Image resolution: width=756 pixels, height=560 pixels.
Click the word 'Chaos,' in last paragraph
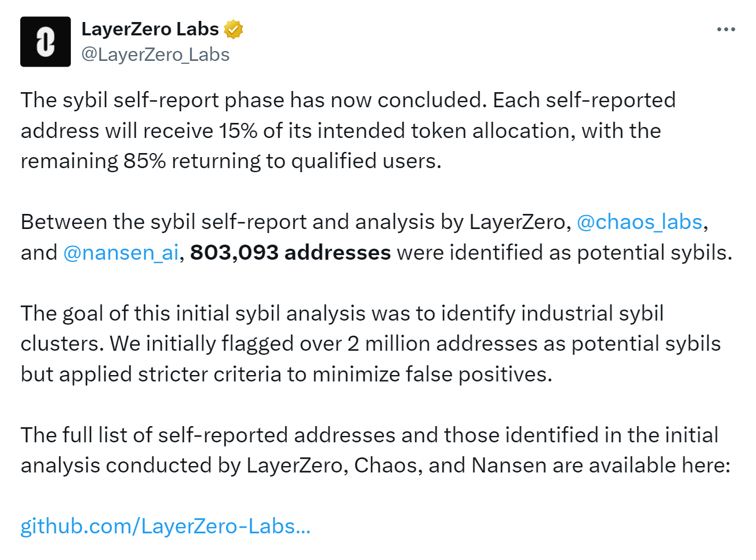[x=388, y=466]
